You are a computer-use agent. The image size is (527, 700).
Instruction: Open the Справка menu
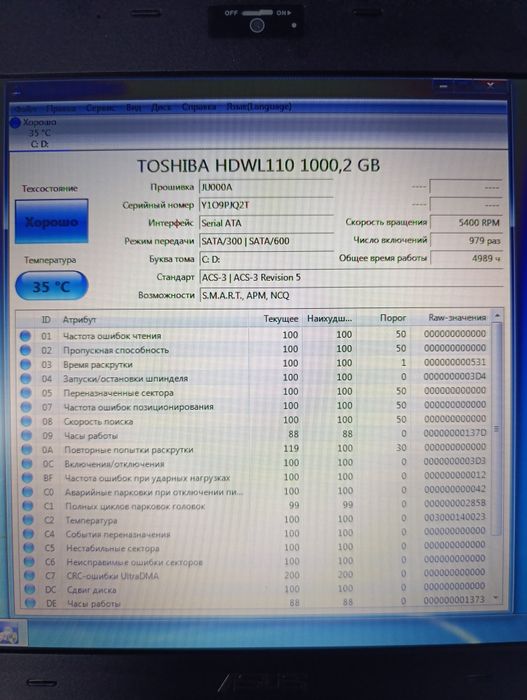click(x=199, y=107)
